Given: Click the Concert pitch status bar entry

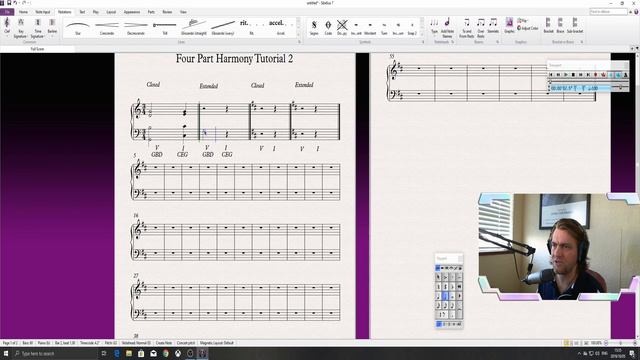Looking at the screenshot, I should point(186,343).
